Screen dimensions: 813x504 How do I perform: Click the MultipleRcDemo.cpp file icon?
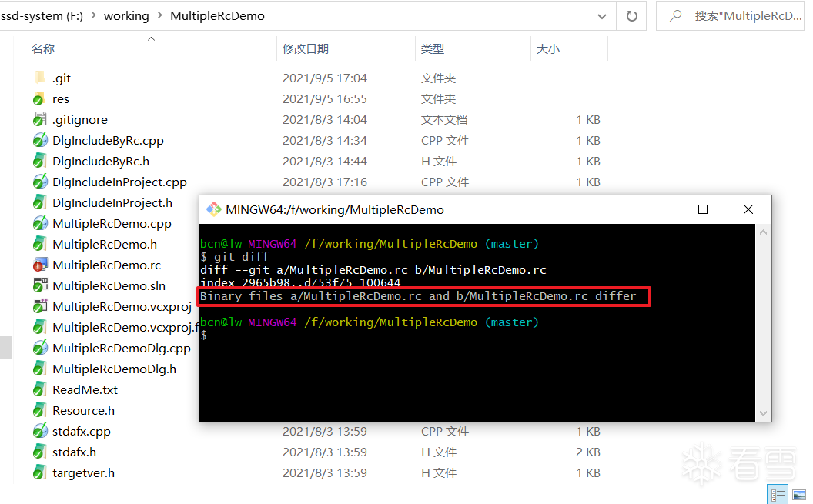[40, 223]
